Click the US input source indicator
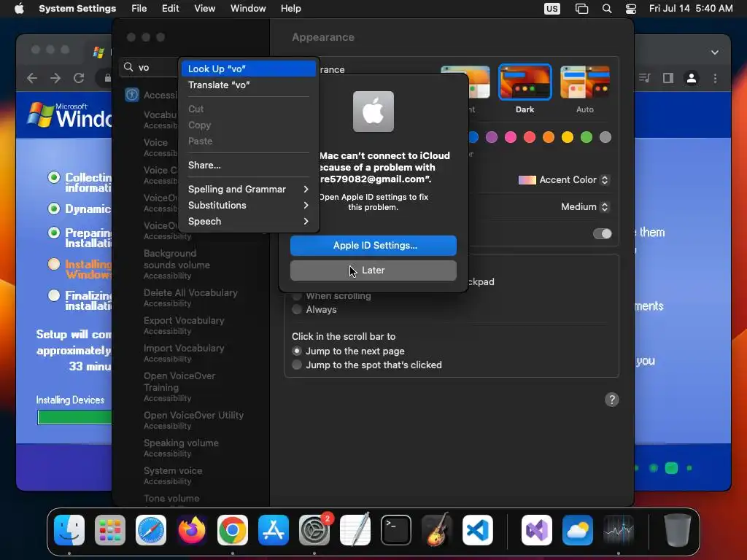The width and height of the screenshot is (747, 560). (552, 9)
